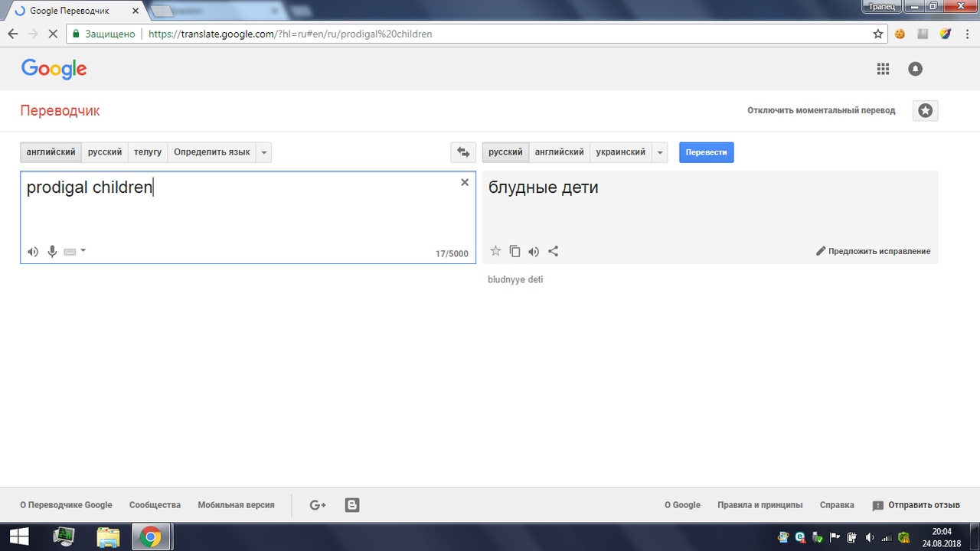Expand input tools dropdown arrow
Viewport: 980px width, 551px height.
[x=83, y=250]
